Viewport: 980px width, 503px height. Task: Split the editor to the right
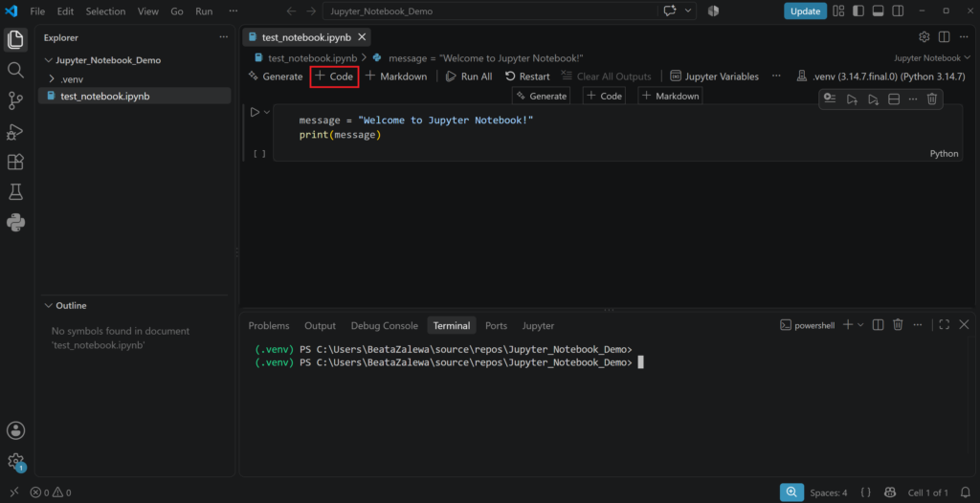(x=945, y=37)
